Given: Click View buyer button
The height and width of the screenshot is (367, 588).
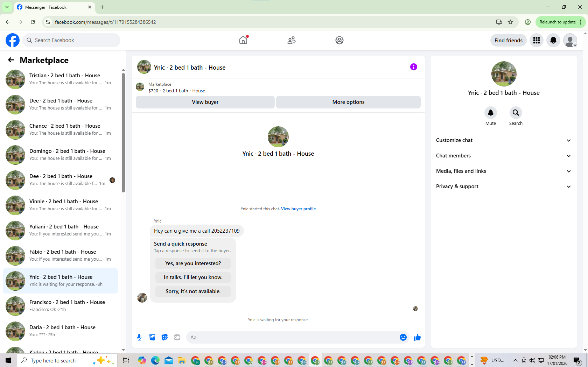Looking at the screenshot, I should pyautogui.click(x=205, y=102).
